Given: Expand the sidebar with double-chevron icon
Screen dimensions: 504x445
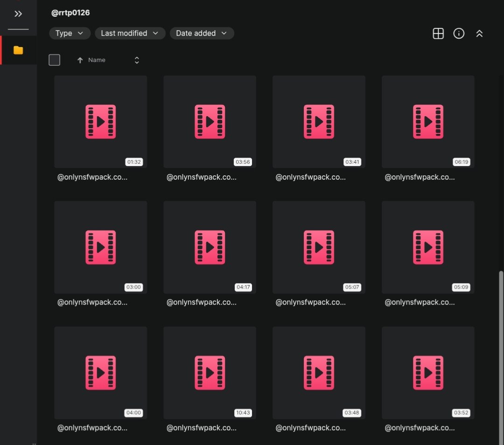Looking at the screenshot, I should [x=18, y=14].
